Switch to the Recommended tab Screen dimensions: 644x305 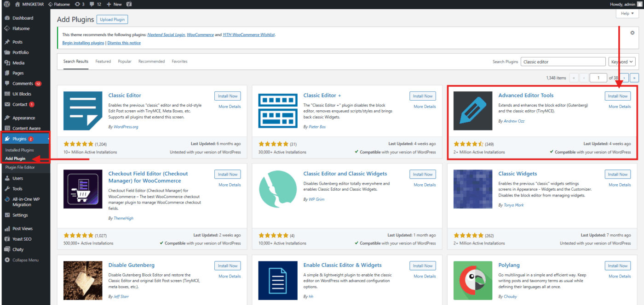151,62
